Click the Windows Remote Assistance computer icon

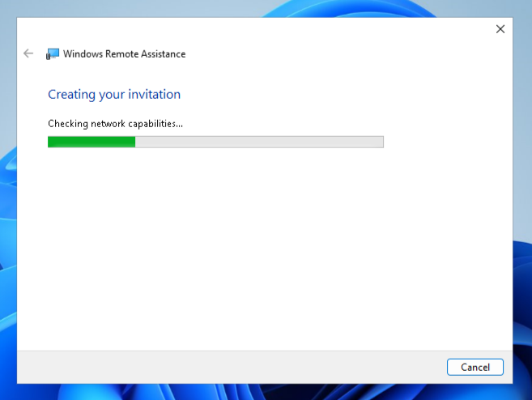click(53, 54)
